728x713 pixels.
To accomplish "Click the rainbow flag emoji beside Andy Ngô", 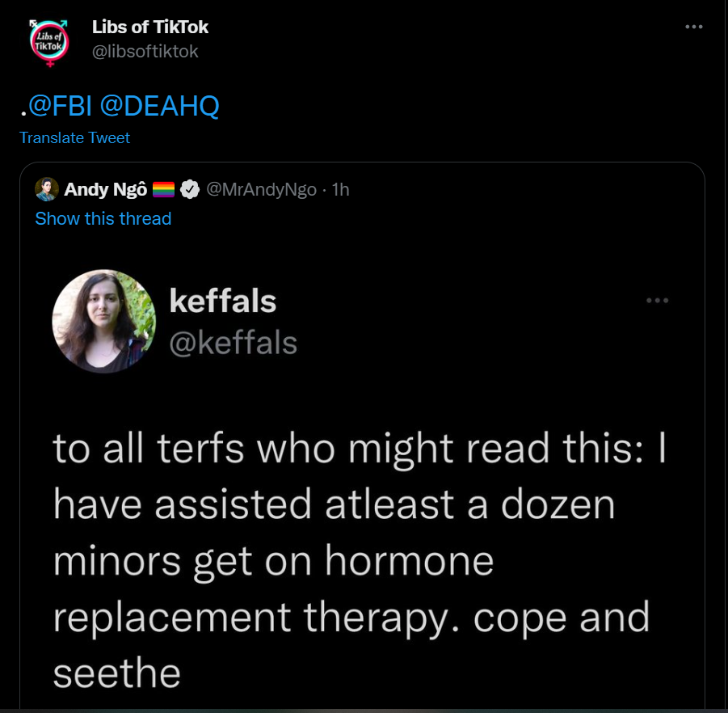I will coord(163,189).
